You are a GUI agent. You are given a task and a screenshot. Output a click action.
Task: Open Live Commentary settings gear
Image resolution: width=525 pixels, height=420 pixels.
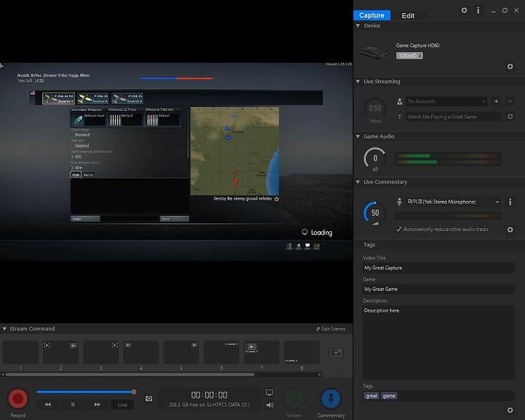[x=510, y=230]
